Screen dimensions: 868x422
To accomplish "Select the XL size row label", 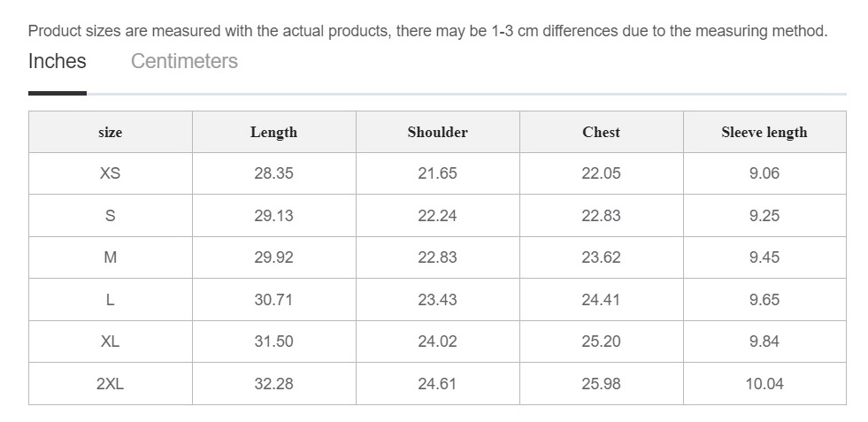I will pyautogui.click(x=111, y=341).
